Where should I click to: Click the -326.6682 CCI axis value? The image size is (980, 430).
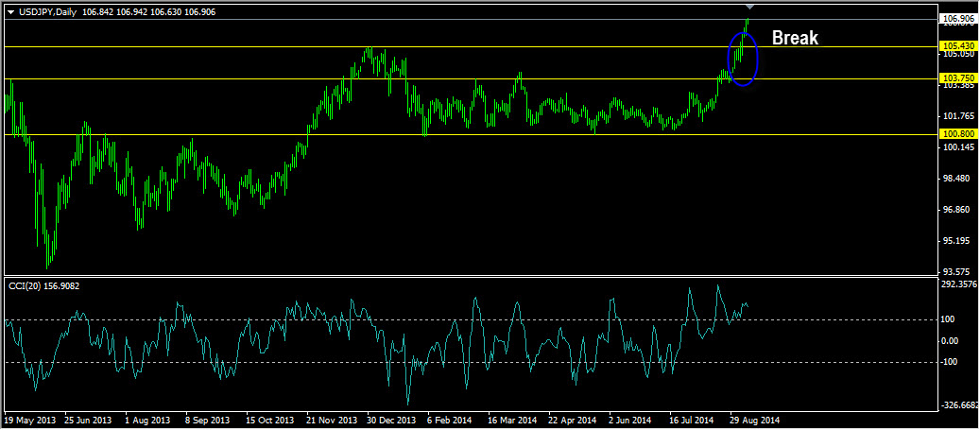point(959,405)
